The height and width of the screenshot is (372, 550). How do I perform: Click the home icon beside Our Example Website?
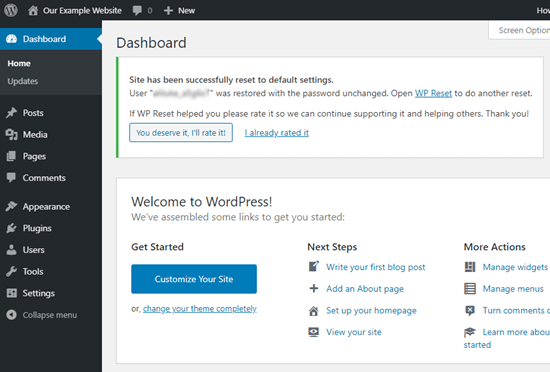pos(33,11)
